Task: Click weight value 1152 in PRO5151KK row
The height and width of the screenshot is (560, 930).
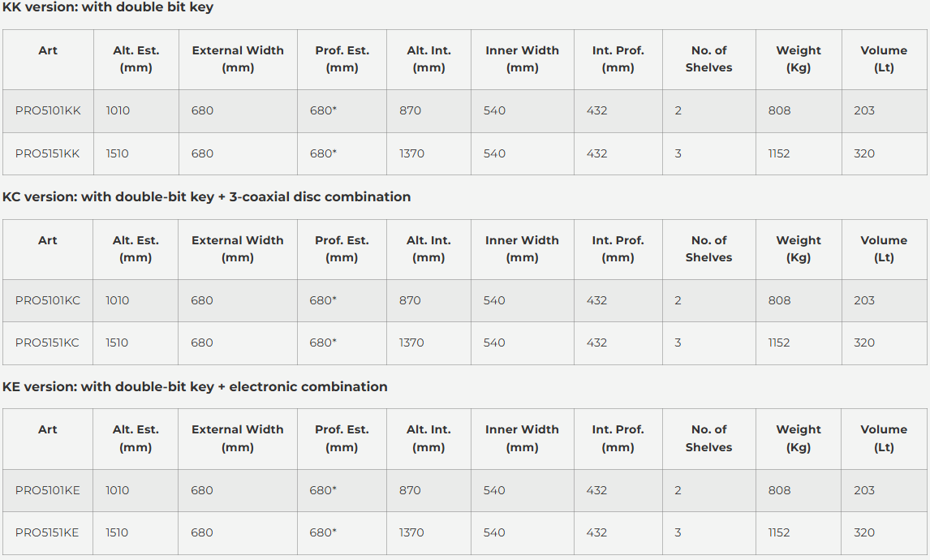Action: (x=779, y=153)
